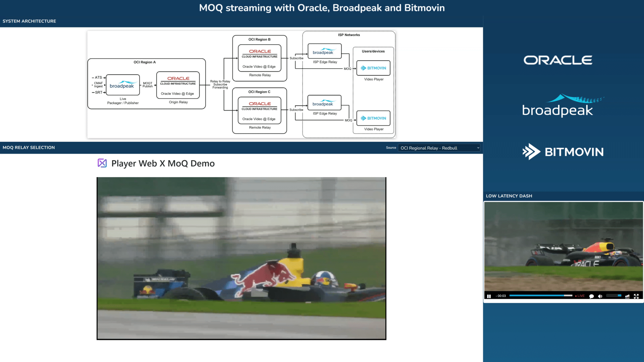This screenshot has height=362, width=644.
Task: Click the page title "MOQ streaming with Oracle, Broadpeak and Bitmovin"
Action: [x=322, y=8]
